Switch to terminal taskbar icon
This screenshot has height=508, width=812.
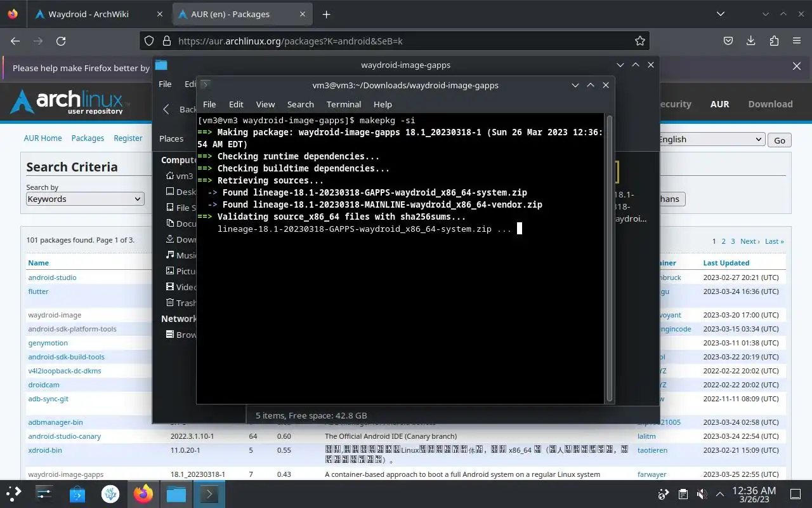209,493
